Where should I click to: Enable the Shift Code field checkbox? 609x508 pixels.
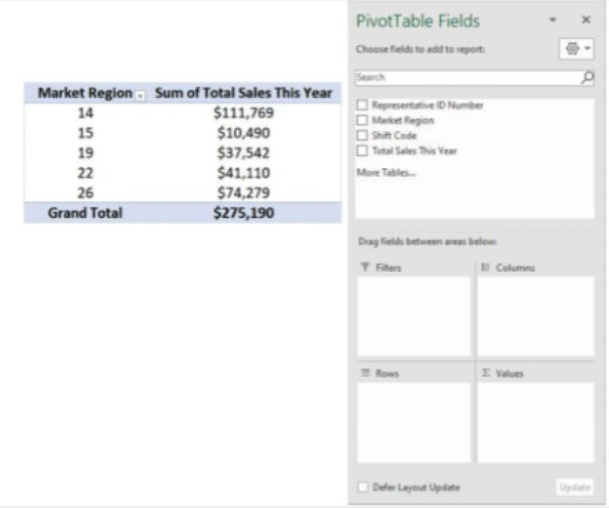[362, 135]
